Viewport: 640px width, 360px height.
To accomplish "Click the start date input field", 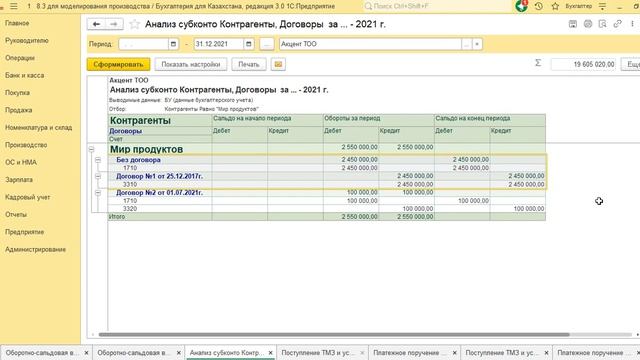I will [144, 44].
